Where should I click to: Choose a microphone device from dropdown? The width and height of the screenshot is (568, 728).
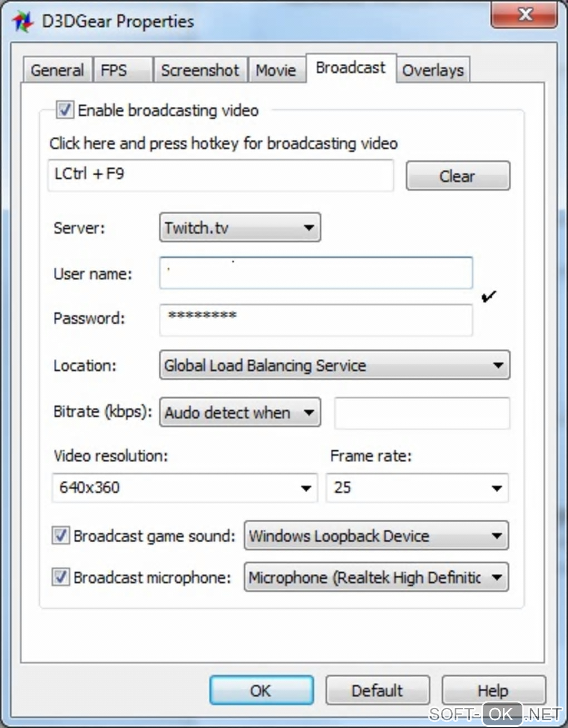click(x=376, y=577)
